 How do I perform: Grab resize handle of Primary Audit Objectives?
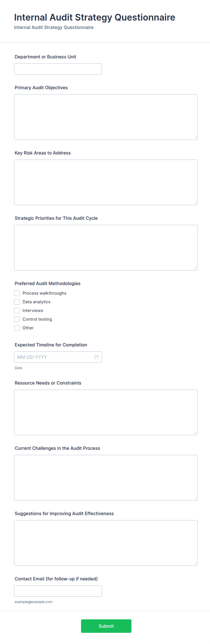point(195,138)
